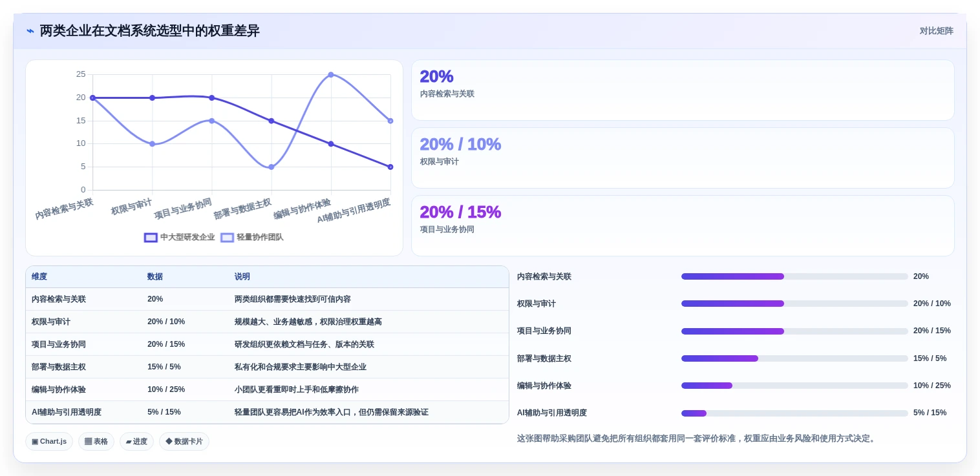Click the 15% / 5% value beside progress bar
The width and height of the screenshot is (980, 476).
[930, 358]
